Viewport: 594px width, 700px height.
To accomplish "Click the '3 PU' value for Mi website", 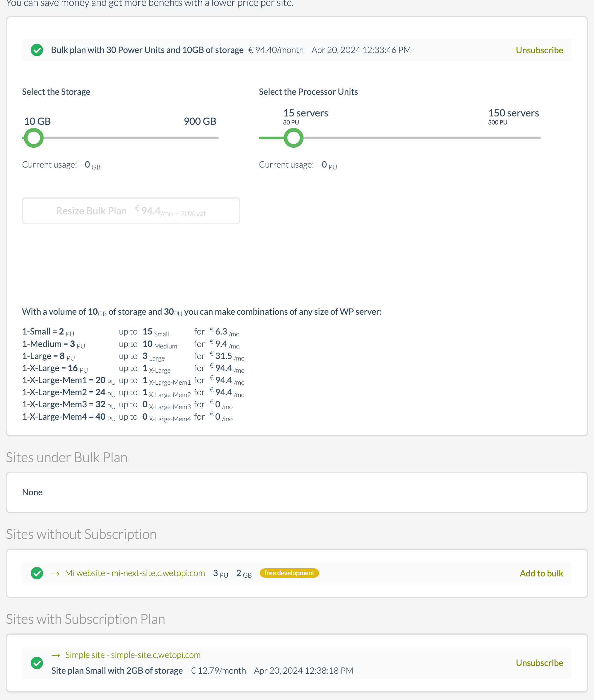I will click(221, 573).
